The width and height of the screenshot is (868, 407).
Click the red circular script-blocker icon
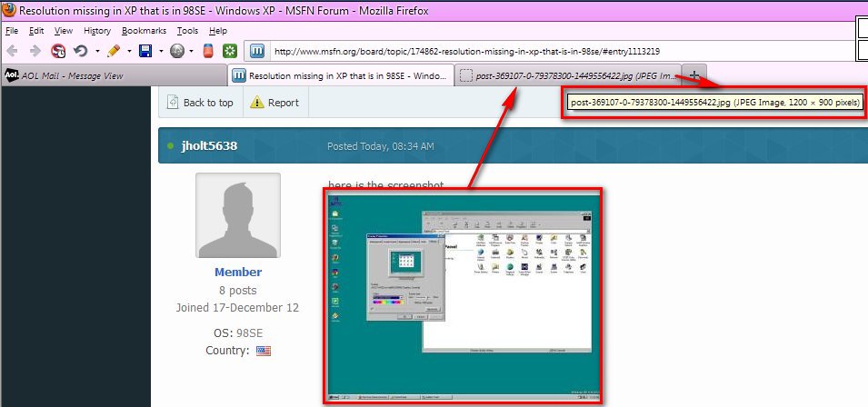58,52
